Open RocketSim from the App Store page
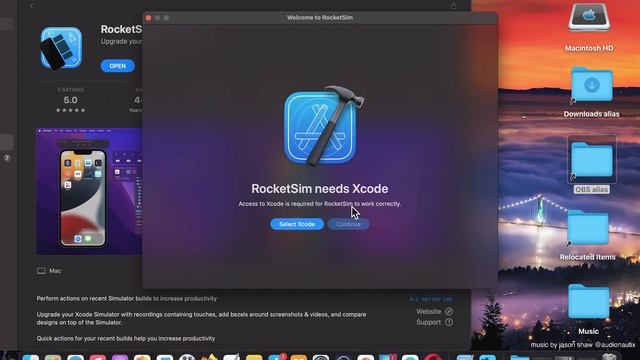640x360 pixels. [118, 66]
